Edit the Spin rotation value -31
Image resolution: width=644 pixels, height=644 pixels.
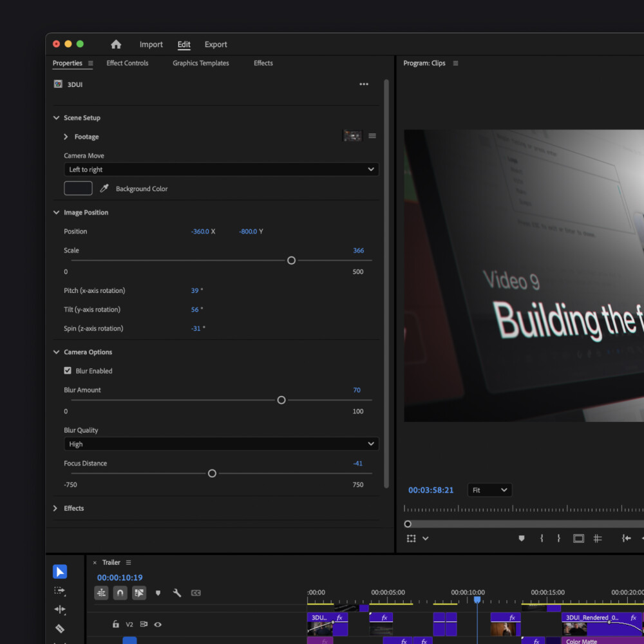pos(196,328)
